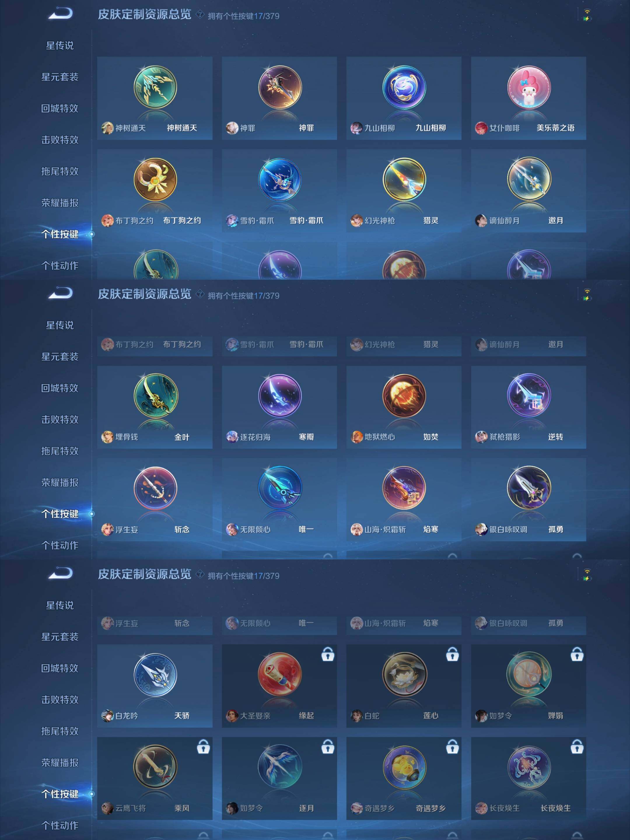Choose the 九山相柳 blue swirl icon
This screenshot has height=840, width=630.
click(404, 87)
